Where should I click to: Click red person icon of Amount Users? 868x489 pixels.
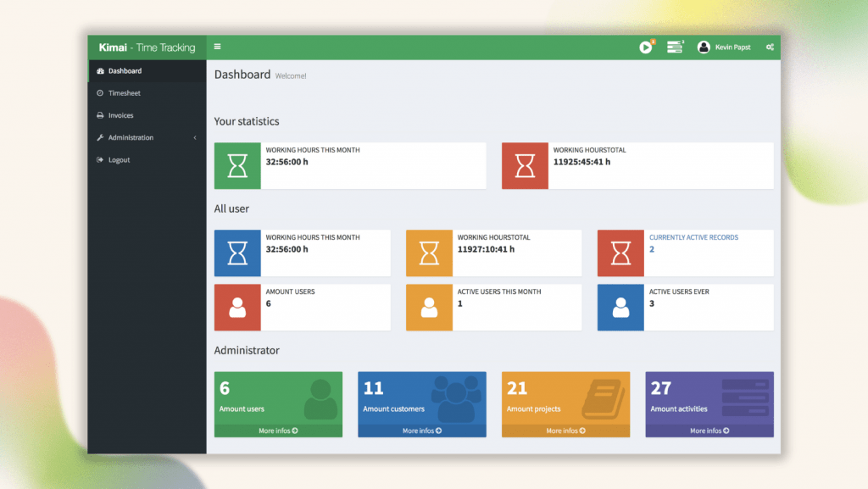(x=237, y=308)
